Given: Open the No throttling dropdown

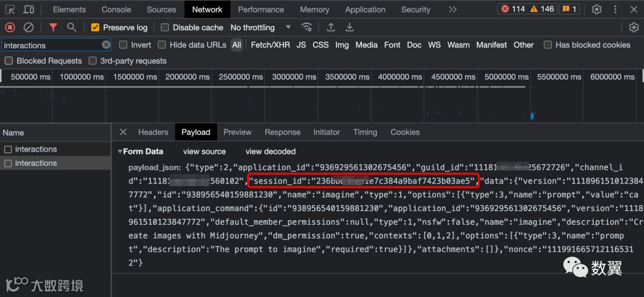Looking at the screenshot, I should pyautogui.click(x=261, y=27).
